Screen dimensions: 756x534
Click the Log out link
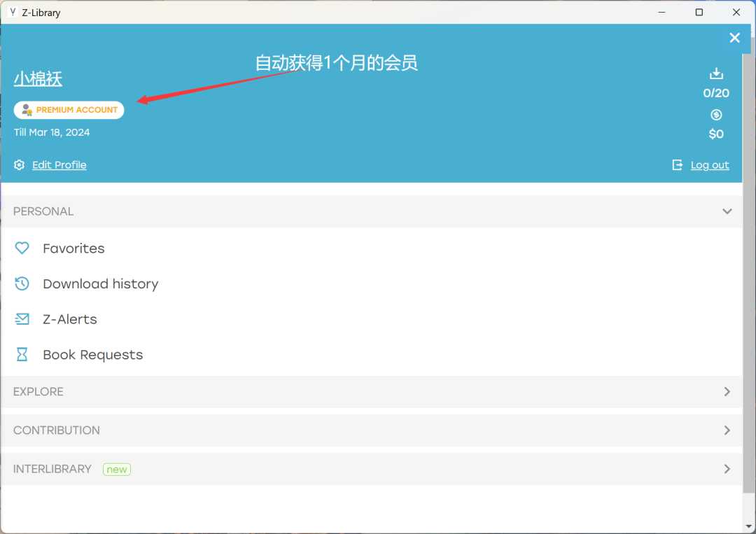(x=710, y=165)
